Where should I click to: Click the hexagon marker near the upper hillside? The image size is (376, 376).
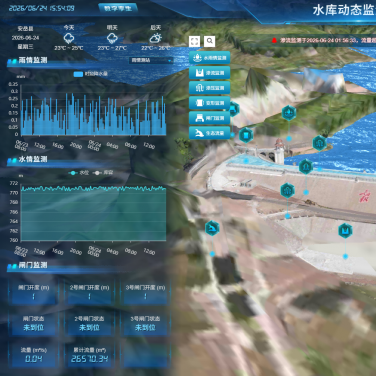pyautogui.click(x=289, y=113)
